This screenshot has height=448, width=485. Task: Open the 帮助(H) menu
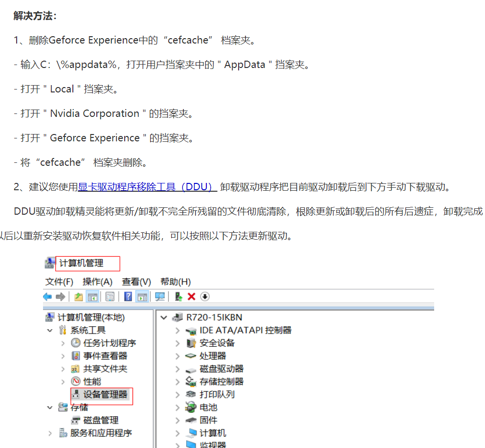tap(176, 282)
